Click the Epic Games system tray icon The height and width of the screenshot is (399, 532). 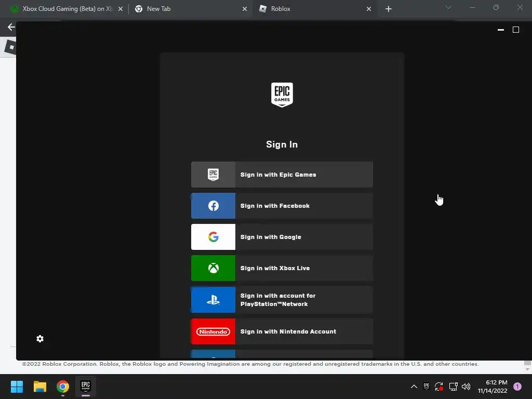click(x=427, y=387)
